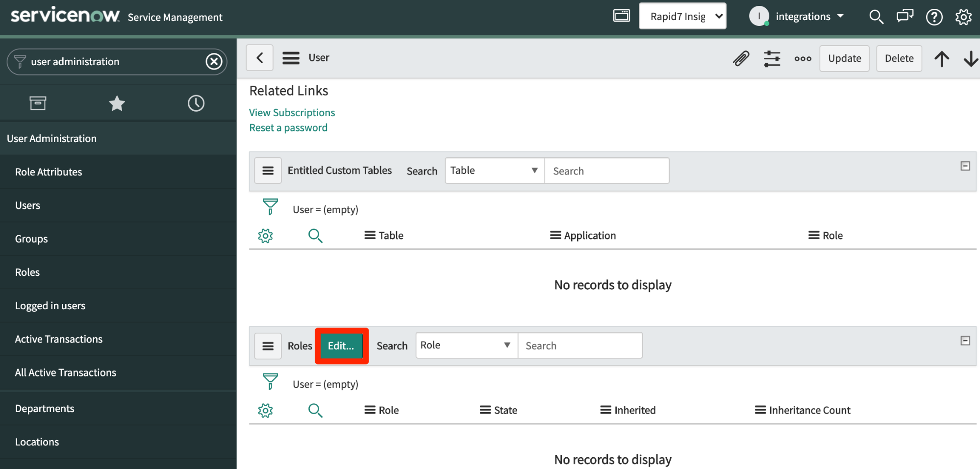The width and height of the screenshot is (980, 469).
Task: Click the attachment paperclip icon
Action: coord(741,58)
